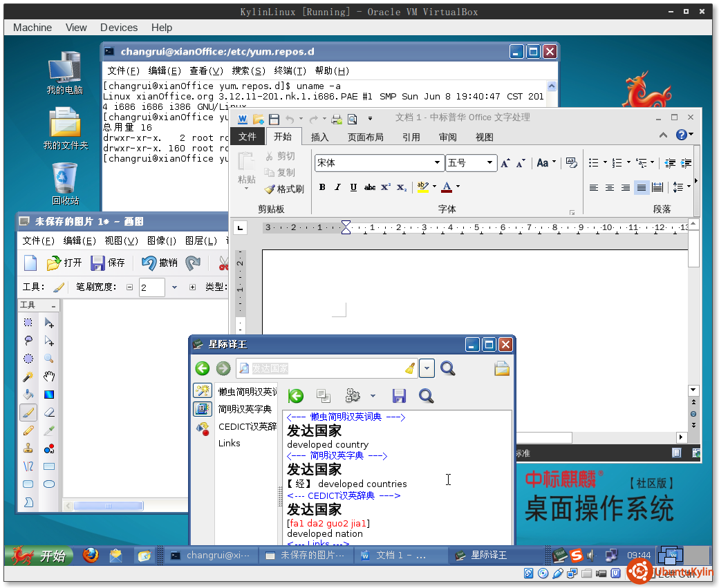Toggle underline formatting in Office ribbon
Screen dimensions: 719x588
353,187
